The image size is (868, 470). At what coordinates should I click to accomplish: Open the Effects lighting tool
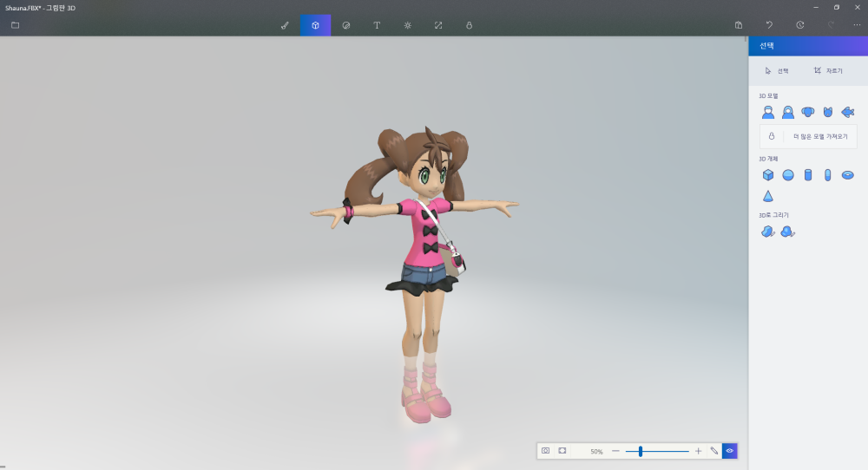(x=407, y=25)
